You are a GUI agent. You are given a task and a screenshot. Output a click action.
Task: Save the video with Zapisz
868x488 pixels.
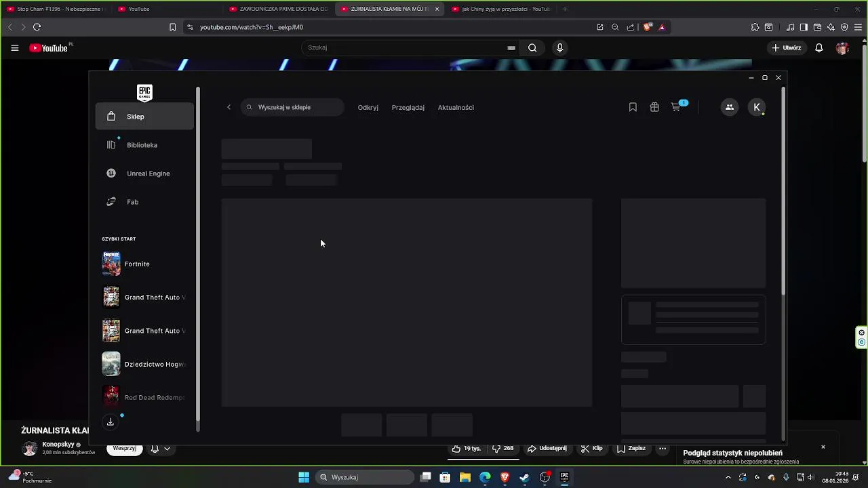tap(631, 449)
